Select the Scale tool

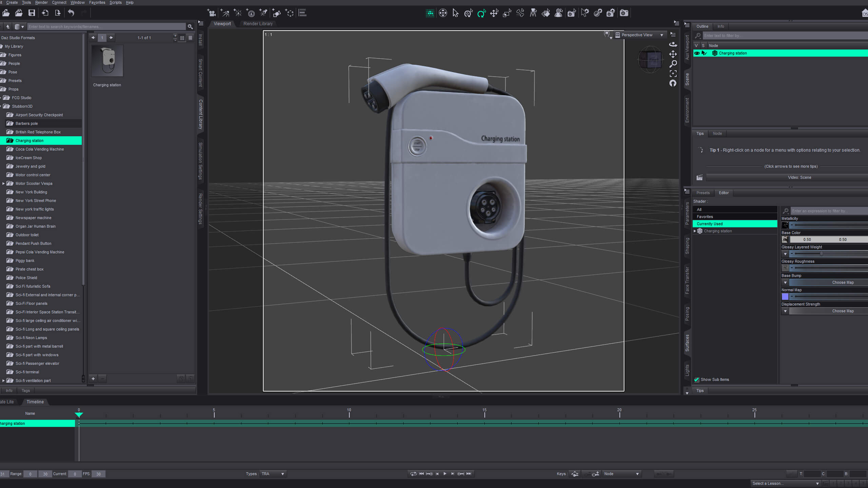click(507, 13)
